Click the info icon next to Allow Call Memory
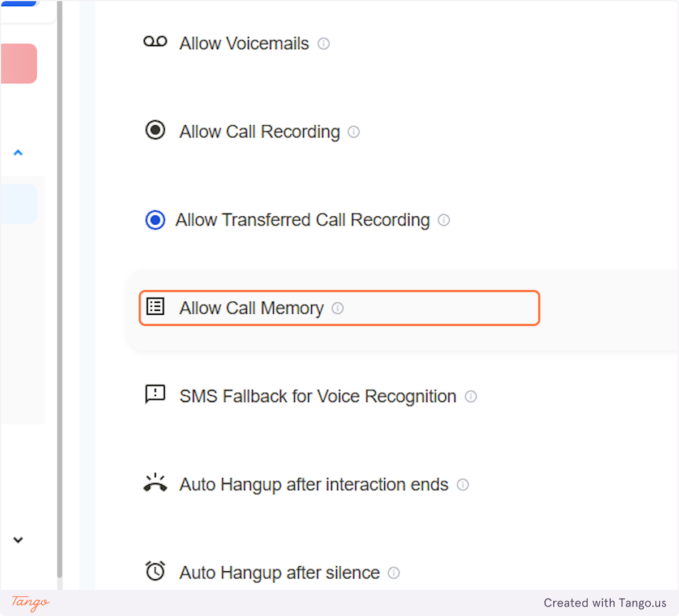 (x=338, y=309)
